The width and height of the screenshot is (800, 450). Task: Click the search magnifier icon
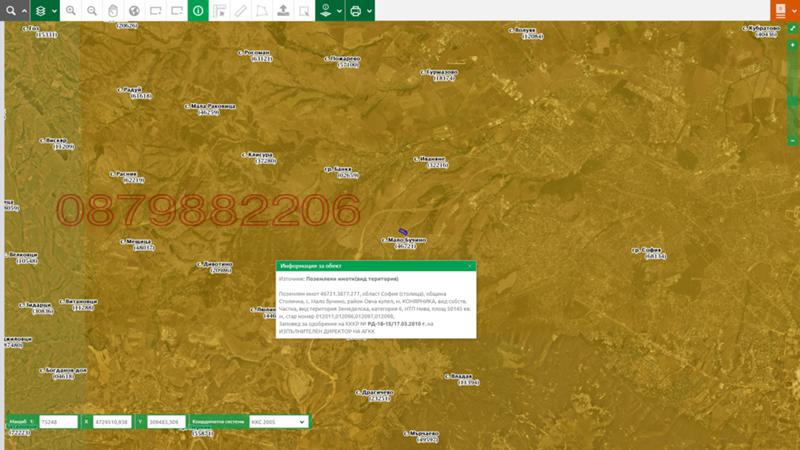click(9, 11)
